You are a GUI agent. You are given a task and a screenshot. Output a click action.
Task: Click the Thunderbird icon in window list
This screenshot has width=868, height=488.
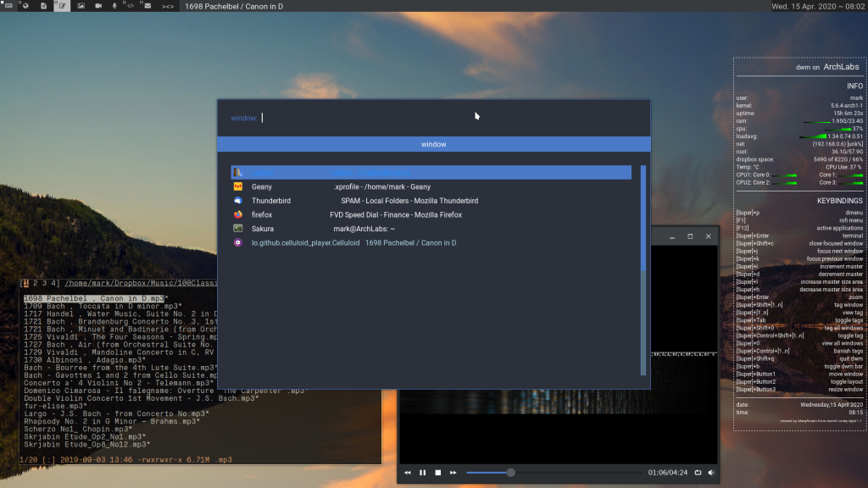coord(237,201)
